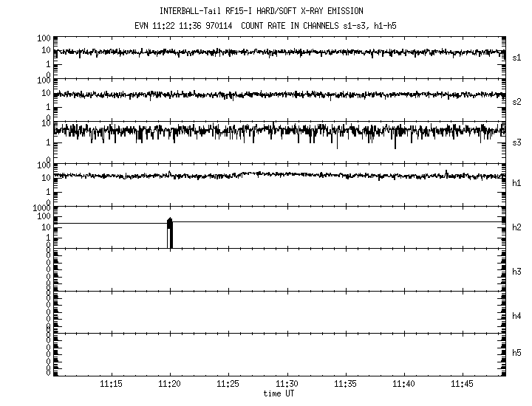Screen dimensions: 532x406
Task: Select the 11:40 time axis tick label
Action: (x=403, y=385)
